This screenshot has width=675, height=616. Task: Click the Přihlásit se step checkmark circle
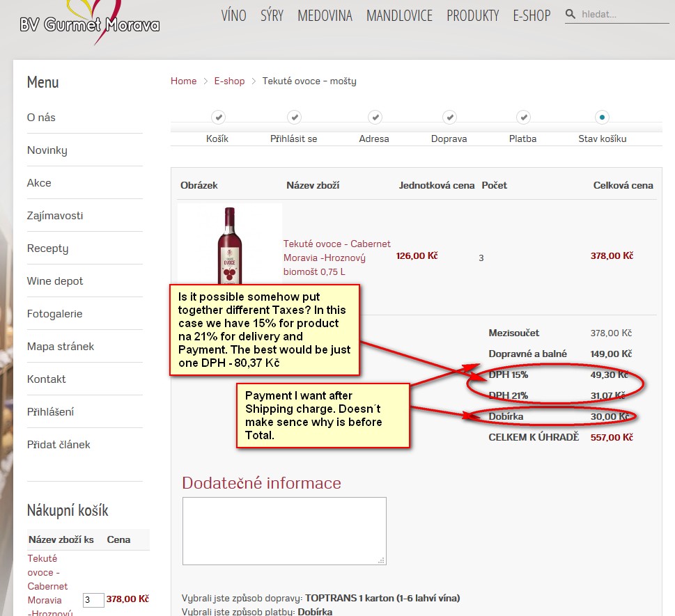click(295, 117)
